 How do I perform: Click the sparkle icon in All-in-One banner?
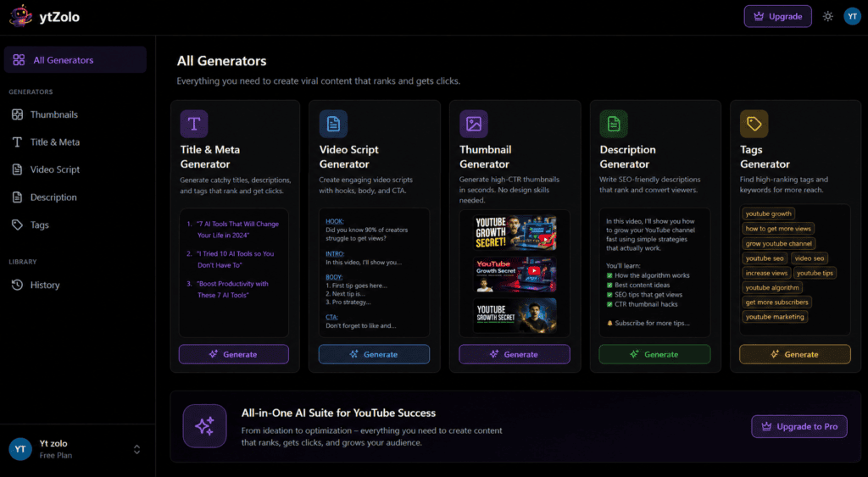pyautogui.click(x=205, y=426)
